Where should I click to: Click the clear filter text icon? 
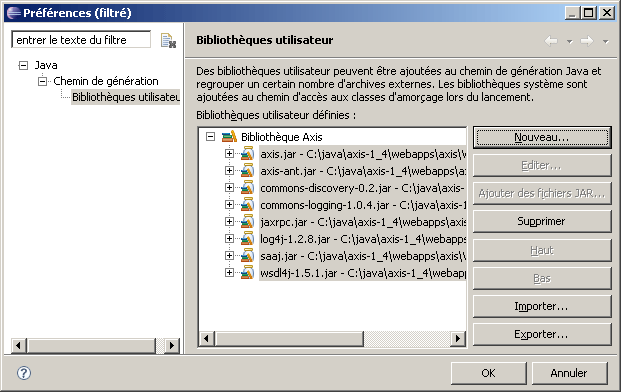click(168, 41)
